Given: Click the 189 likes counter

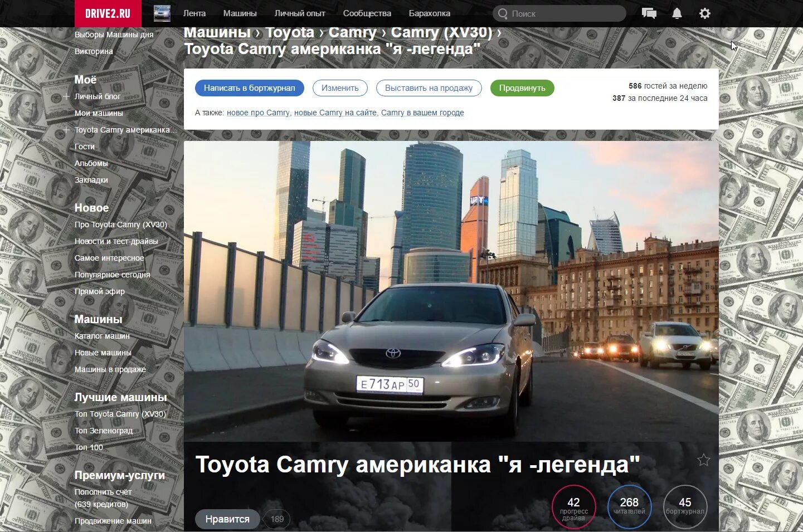Looking at the screenshot, I should click(x=276, y=519).
